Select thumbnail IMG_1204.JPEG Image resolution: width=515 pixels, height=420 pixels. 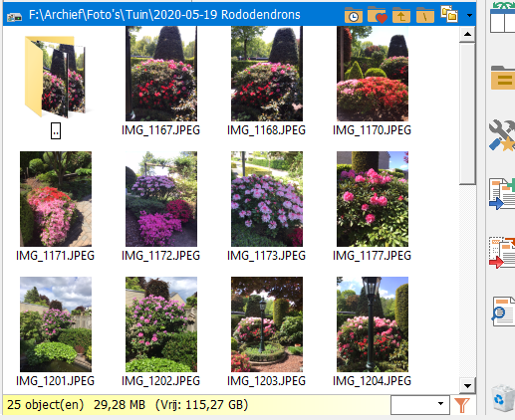(373, 331)
